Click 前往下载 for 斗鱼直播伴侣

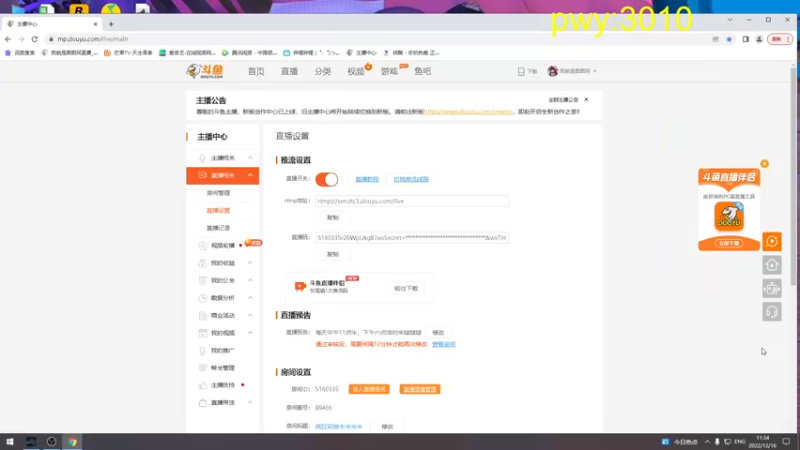coord(406,288)
